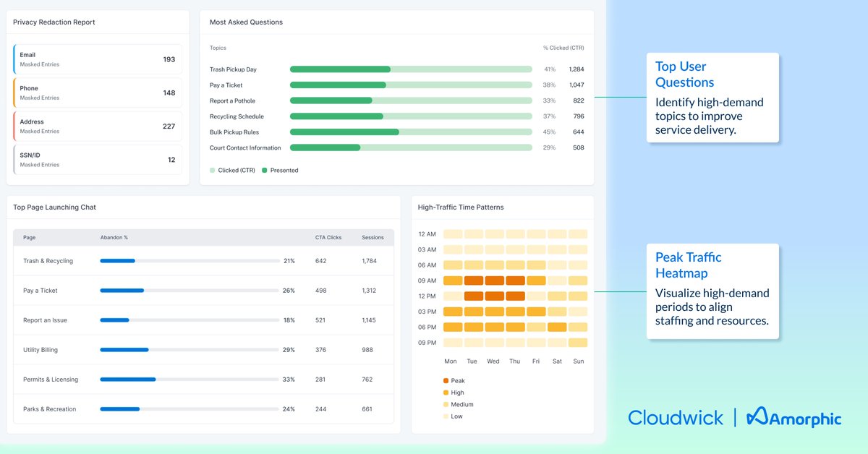
Task: Sort by the Page column header
Action: (29, 237)
